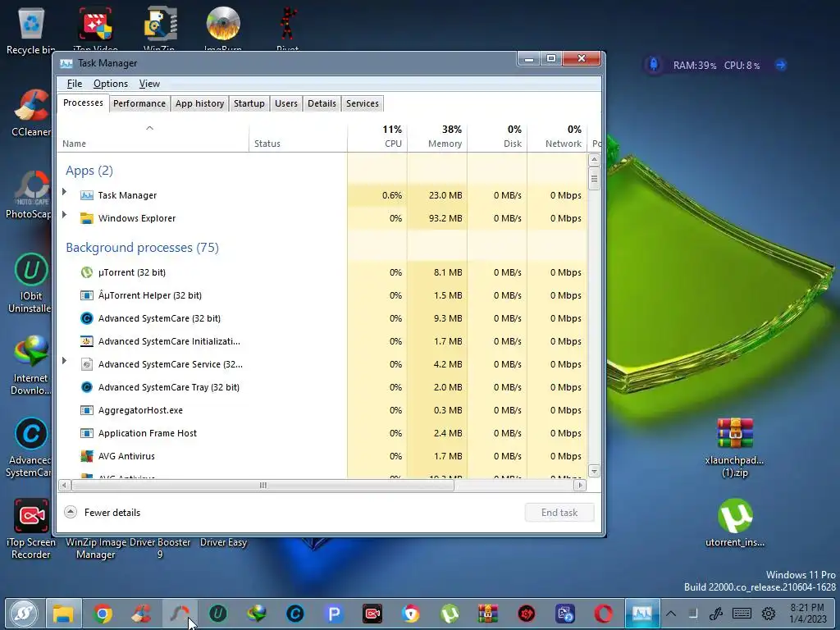Click the Start button on taskbar
This screenshot has height=630, width=840.
click(x=23, y=614)
